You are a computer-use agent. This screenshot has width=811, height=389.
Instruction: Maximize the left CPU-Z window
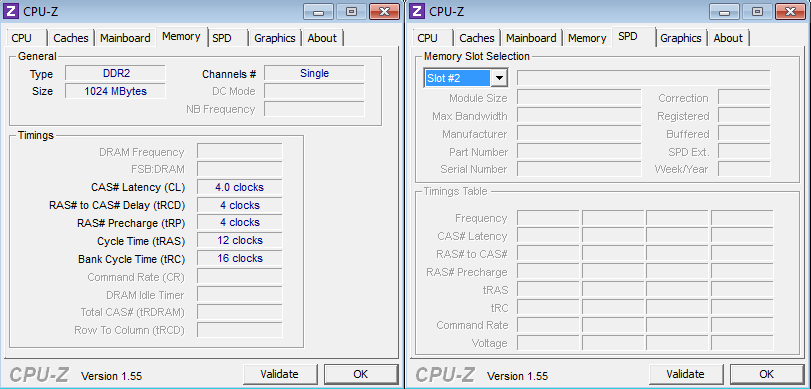pyautogui.click(x=352, y=11)
